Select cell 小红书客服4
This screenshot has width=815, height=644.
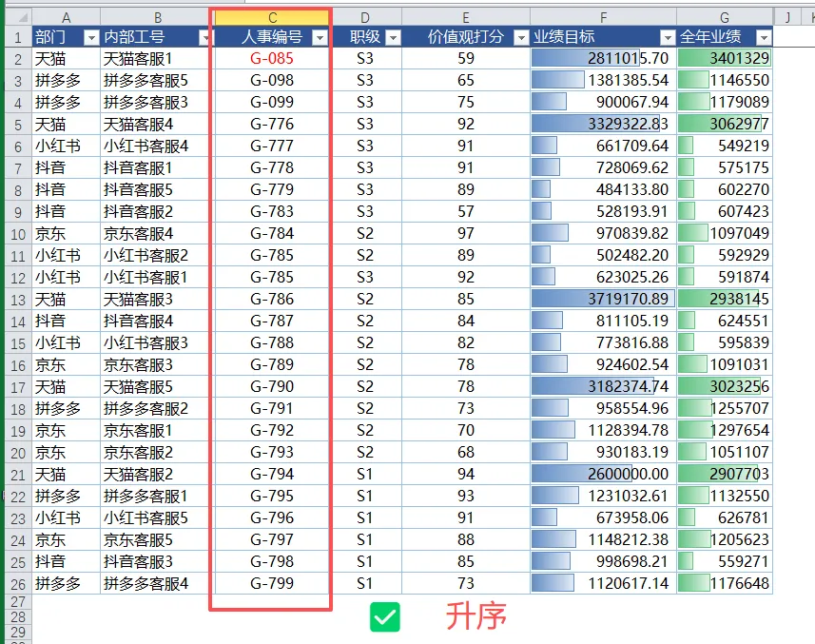click(157, 146)
